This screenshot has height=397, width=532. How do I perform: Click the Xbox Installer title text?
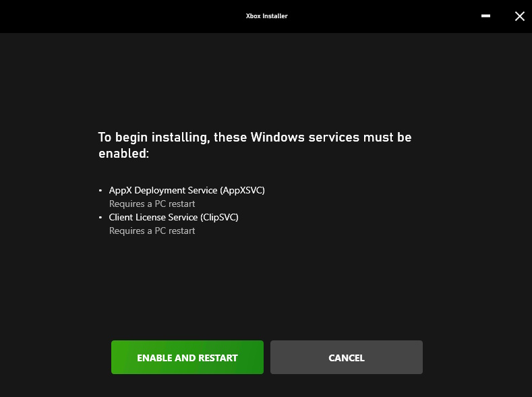pyautogui.click(x=266, y=16)
